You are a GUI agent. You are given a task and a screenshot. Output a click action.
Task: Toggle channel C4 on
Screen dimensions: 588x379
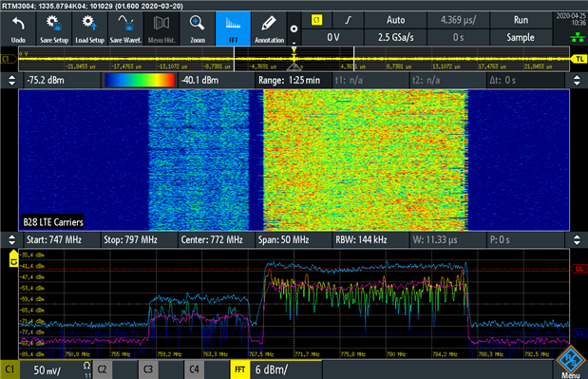click(194, 370)
